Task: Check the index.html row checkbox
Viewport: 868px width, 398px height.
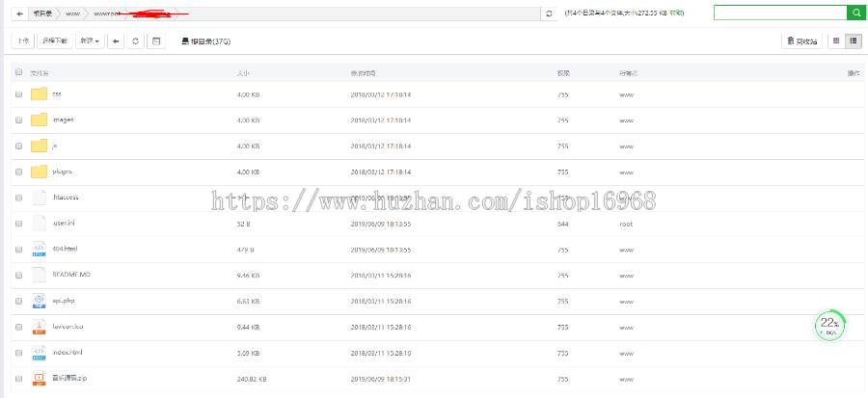Action: tap(19, 354)
